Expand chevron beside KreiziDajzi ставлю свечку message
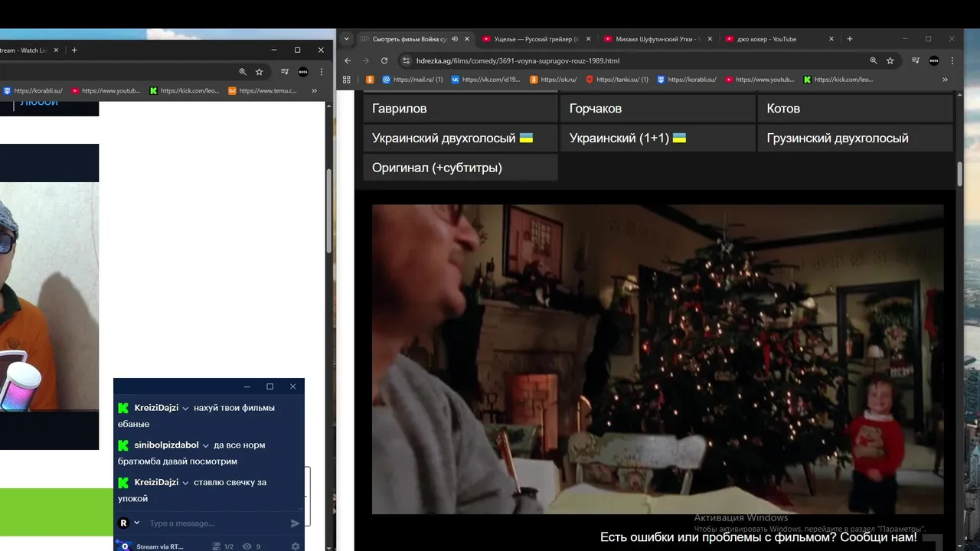 185,483
